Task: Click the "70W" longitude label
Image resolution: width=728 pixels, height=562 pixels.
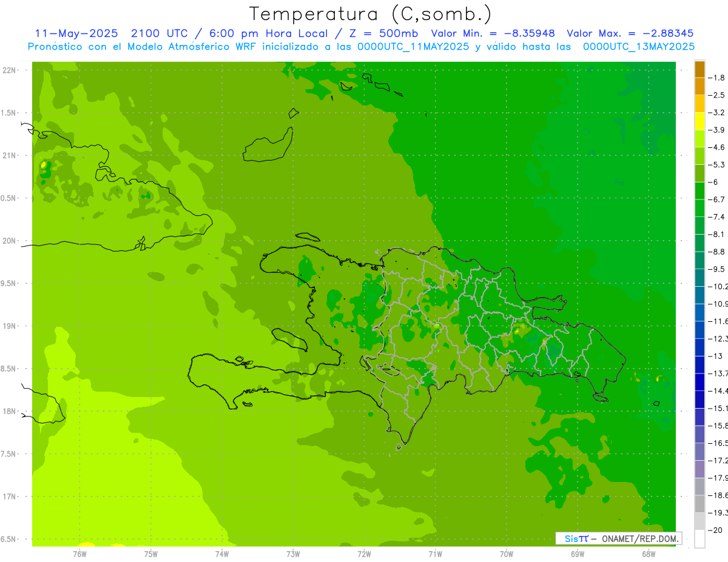Action: click(507, 554)
